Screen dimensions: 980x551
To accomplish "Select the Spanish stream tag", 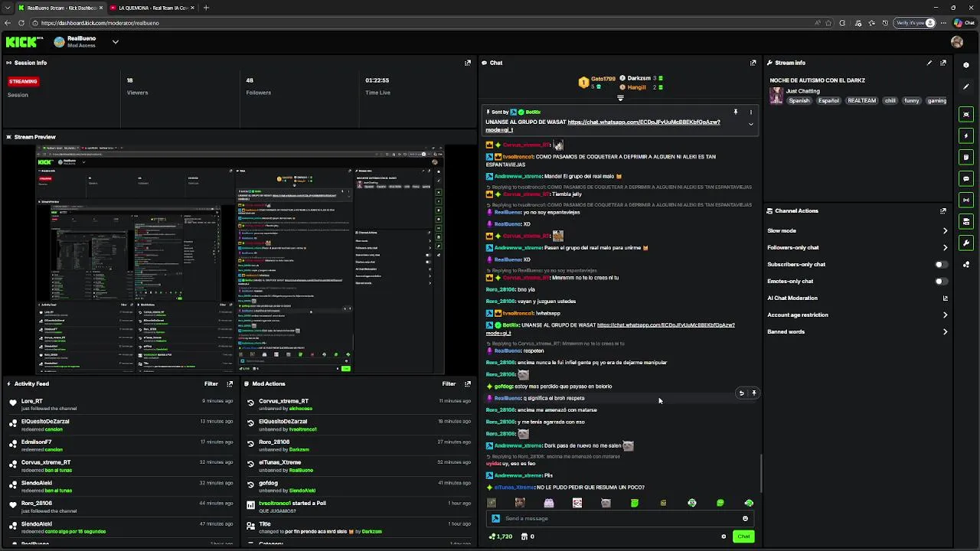I will [x=799, y=100].
